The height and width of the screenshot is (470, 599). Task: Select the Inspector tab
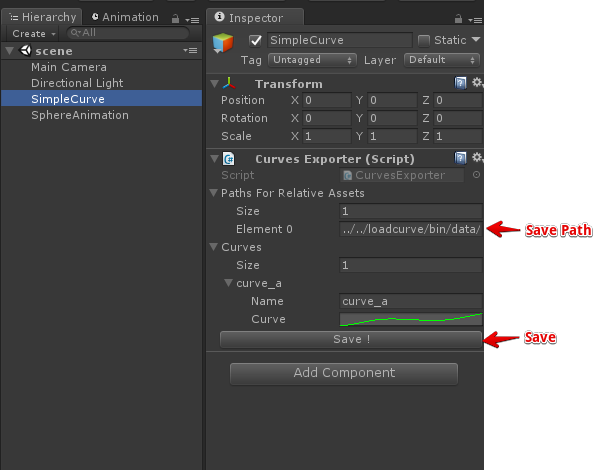tap(255, 18)
